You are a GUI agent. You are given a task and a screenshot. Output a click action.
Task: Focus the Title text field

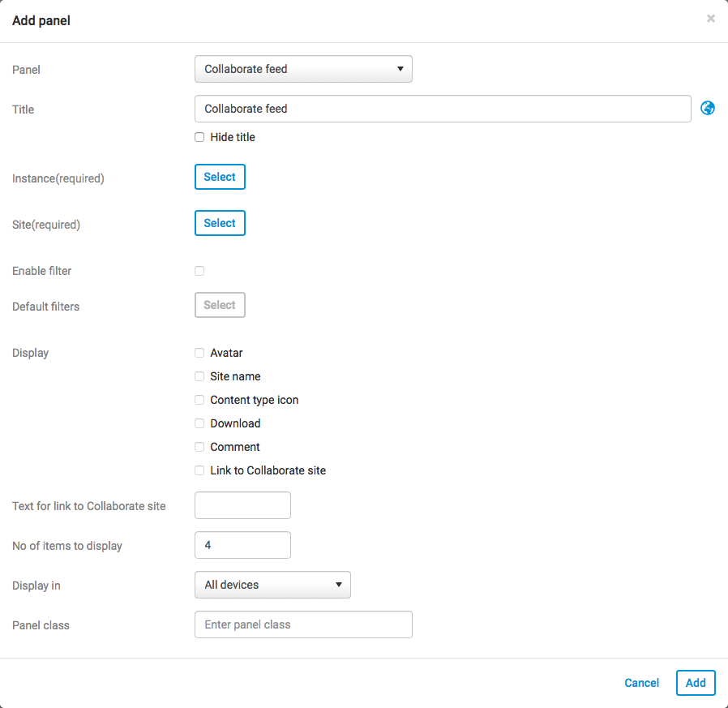click(x=443, y=109)
